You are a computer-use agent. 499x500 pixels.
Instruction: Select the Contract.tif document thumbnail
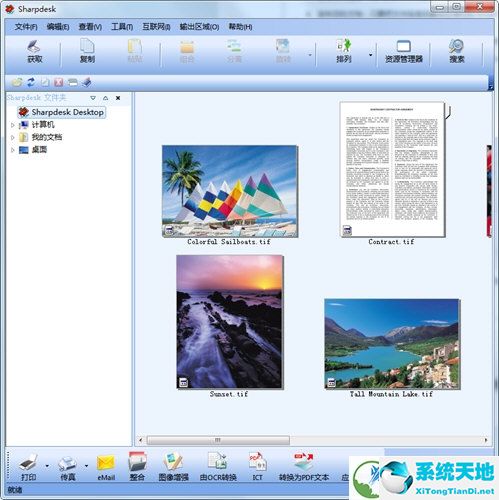[392, 169]
